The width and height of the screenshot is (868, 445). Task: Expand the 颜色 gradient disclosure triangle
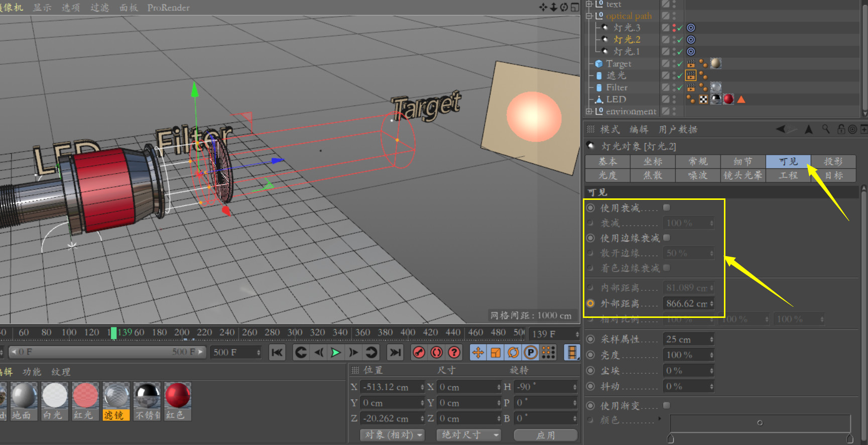tap(660, 418)
